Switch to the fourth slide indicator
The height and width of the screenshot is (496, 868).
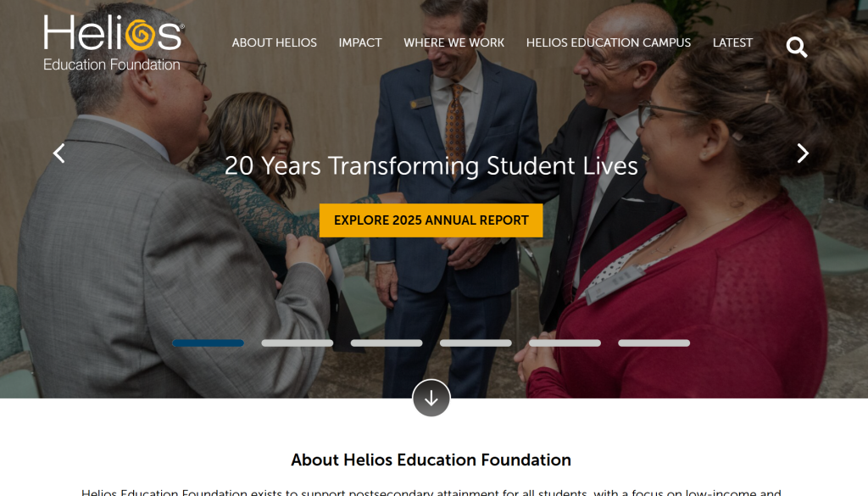tap(476, 343)
